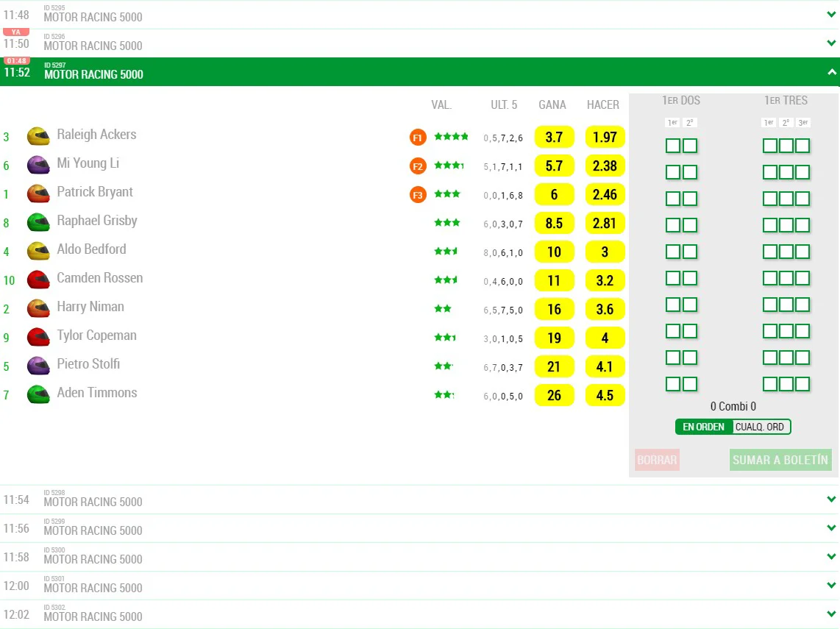
Task: Select the EN ORDEN betting mode
Action: coord(703,427)
